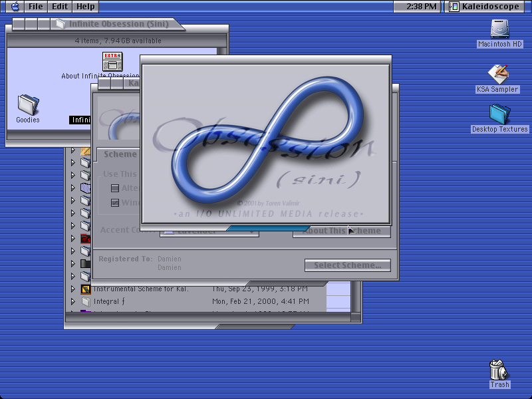Select the dotted pattern icon in list
The height and width of the screenshot is (399, 532).
[86, 188]
